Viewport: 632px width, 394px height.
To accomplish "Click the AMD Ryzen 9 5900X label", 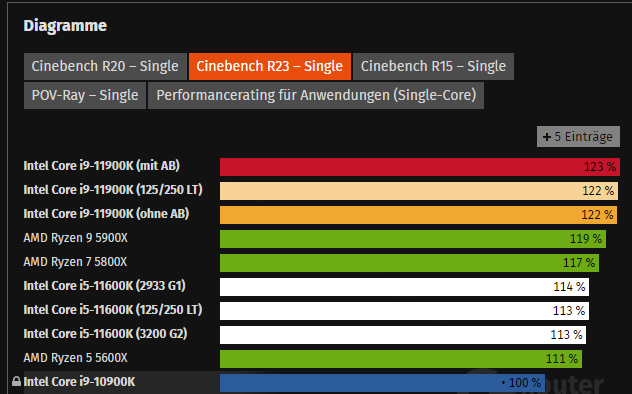I will coord(75,238).
